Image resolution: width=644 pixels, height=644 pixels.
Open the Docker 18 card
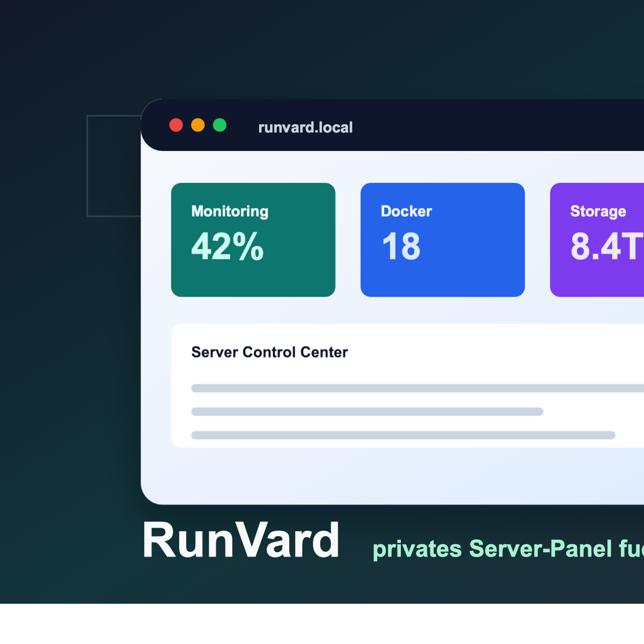tap(443, 240)
